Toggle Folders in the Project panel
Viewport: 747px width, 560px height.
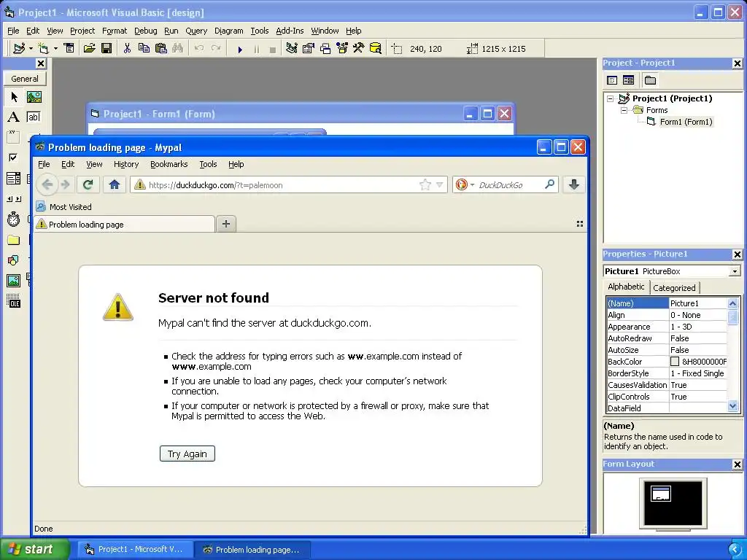[x=650, y=80]
